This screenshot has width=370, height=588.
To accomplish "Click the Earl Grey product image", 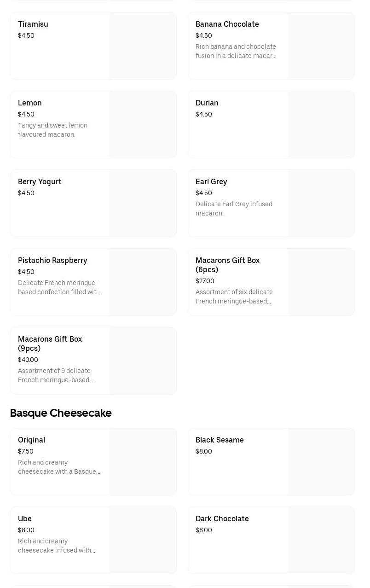I will 321,203.
